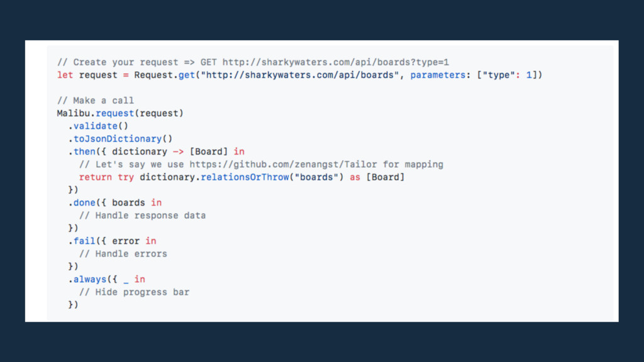Click the github.com/zenangst/Tailor link in the comment
The width and height of the screenshot is (644, 362).
tap(284, 164)
